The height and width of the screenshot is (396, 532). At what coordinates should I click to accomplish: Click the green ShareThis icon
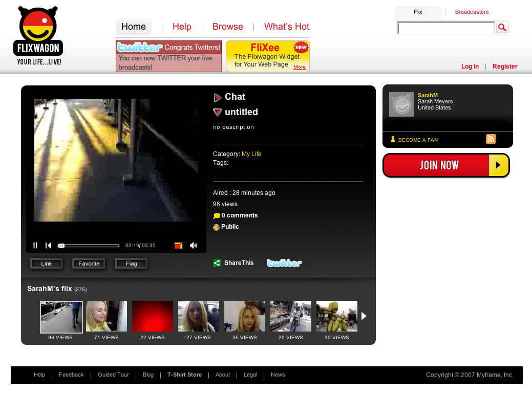[x=217, y=263]
